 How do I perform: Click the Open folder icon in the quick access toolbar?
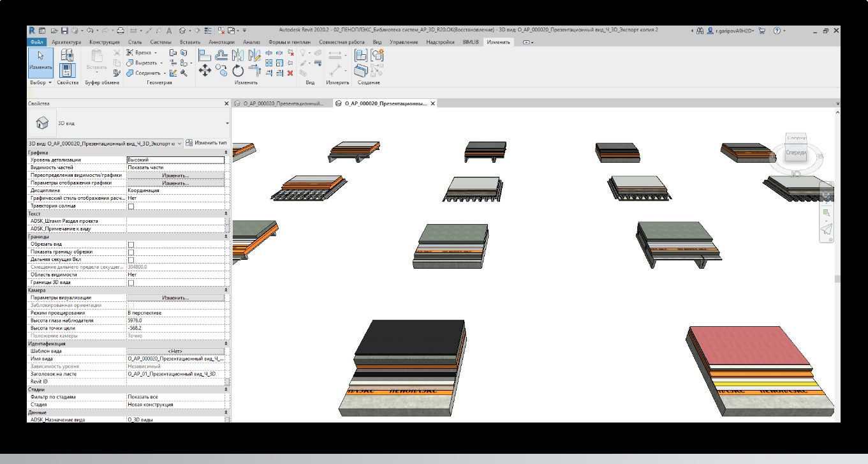pos(55,30)
